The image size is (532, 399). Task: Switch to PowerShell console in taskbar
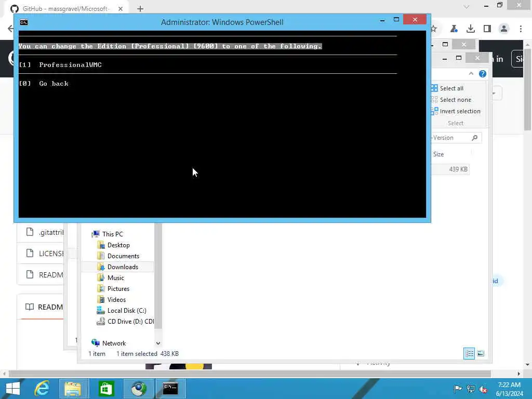(170, 389)
